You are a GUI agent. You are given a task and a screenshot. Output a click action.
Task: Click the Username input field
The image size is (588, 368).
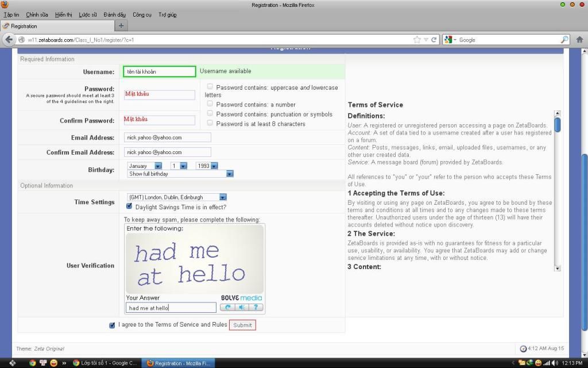click(159, 72)
